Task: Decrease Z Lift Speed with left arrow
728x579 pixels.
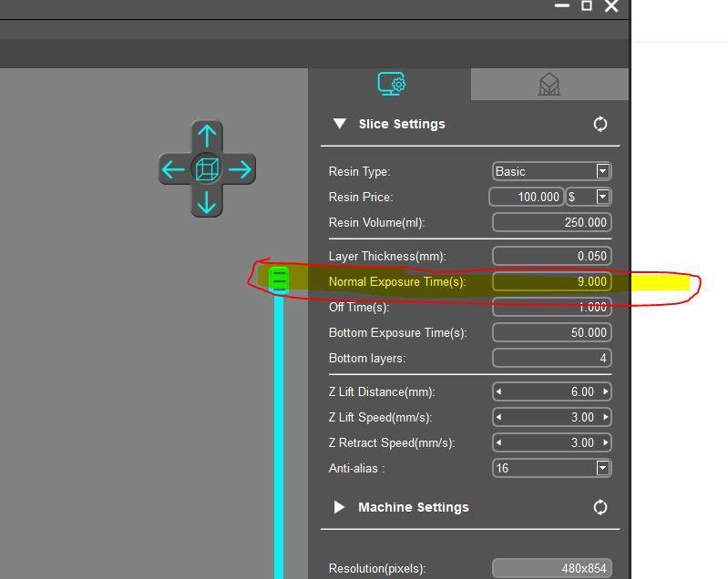Action: tap(498, 417)
